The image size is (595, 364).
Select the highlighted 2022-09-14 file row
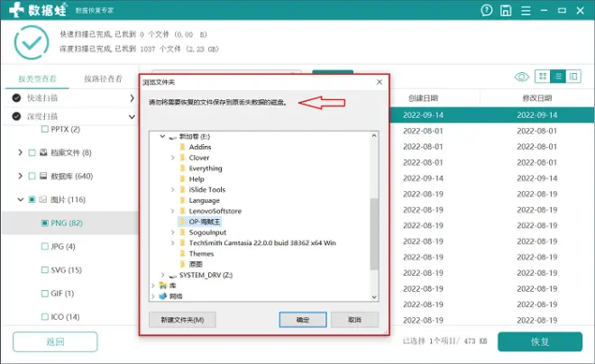[x=492, y=115]
